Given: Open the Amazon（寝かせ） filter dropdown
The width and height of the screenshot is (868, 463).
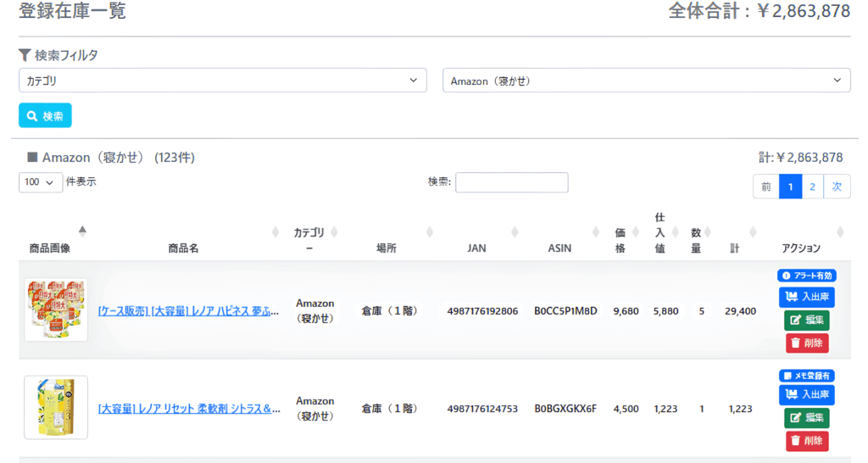Looking at the screenshot, I should point(646,81).
